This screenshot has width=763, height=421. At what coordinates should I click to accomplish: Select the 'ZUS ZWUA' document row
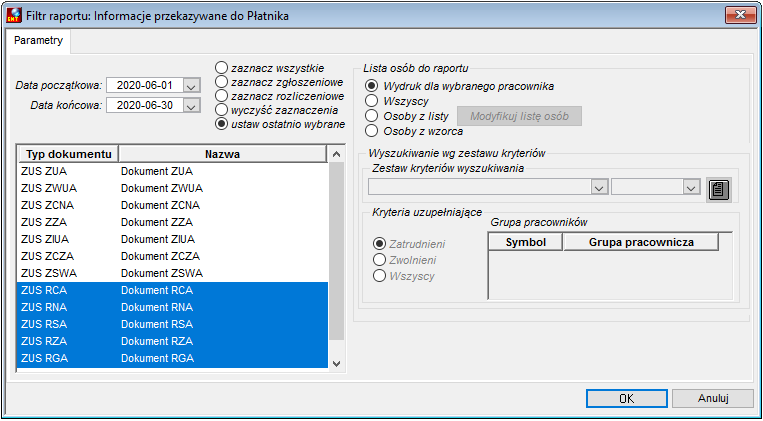(x=173, y=188)
